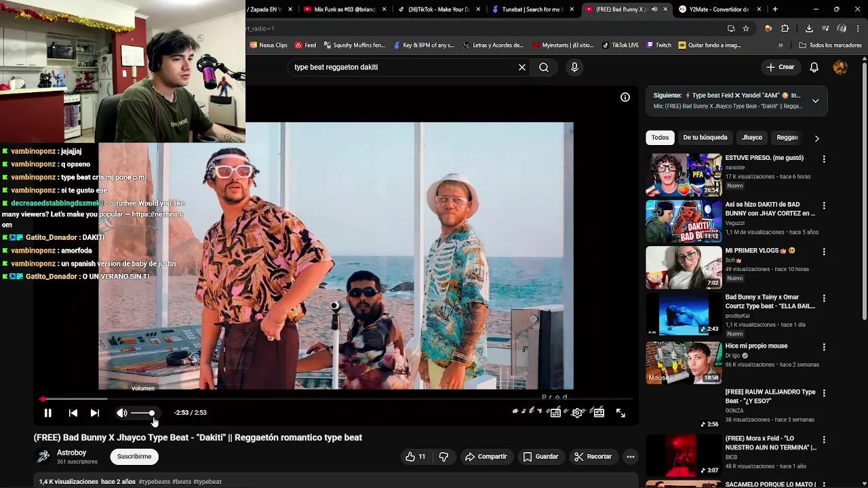
Task: Open ESTUVE PRESO video thumbnail
Action: [684, 175]
